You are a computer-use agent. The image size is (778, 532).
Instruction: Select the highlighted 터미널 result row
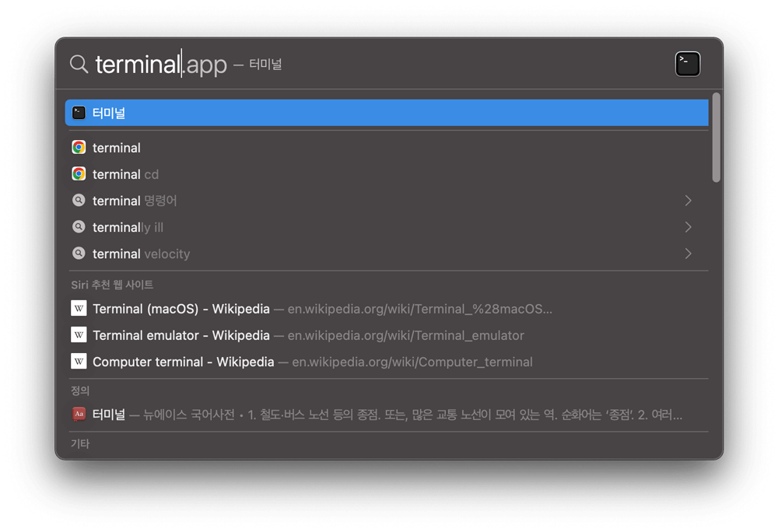(x=311, y=112)
